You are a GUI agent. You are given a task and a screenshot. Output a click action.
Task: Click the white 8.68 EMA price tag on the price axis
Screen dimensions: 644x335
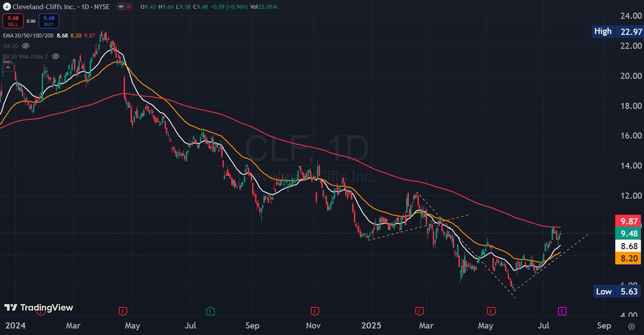coord(629,246)
